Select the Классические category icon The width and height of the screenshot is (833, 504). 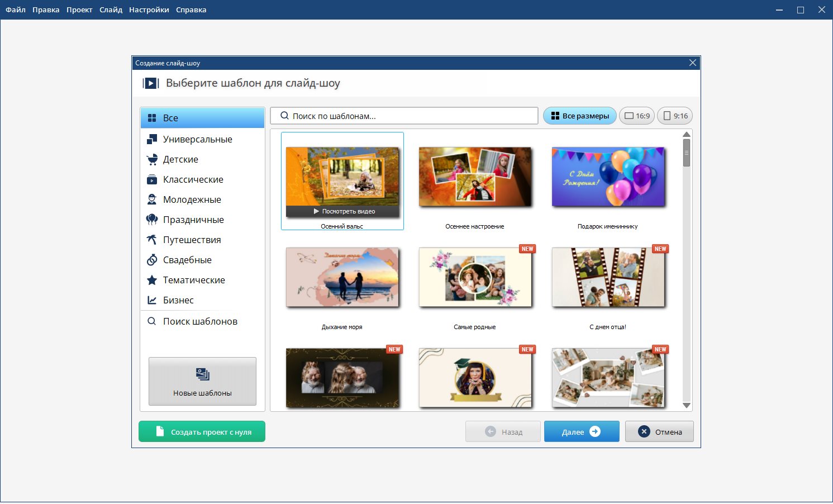point(152,180)
